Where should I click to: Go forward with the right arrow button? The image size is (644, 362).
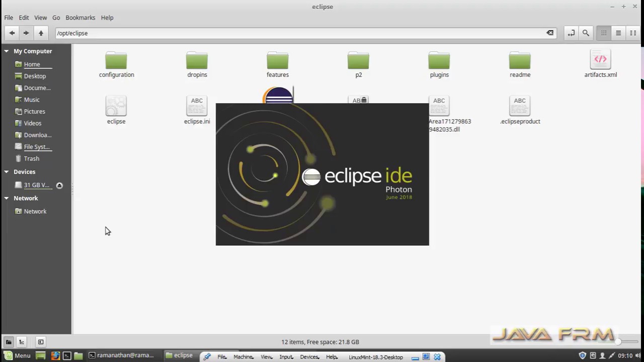26,33
